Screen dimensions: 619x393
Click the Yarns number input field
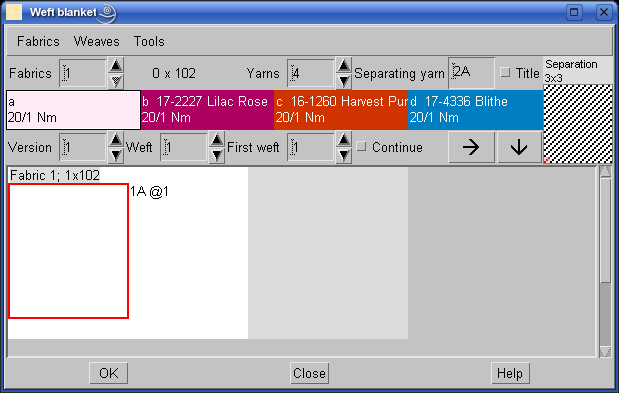311,73
